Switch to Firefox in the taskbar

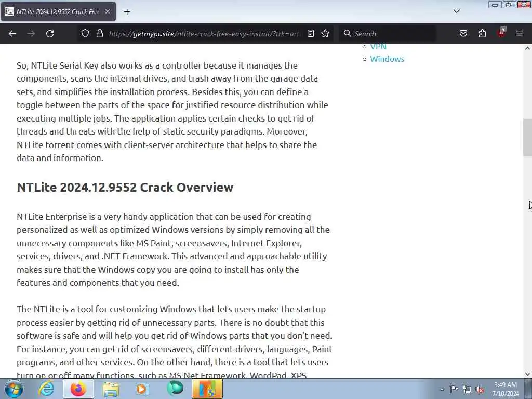pos(78,389)
